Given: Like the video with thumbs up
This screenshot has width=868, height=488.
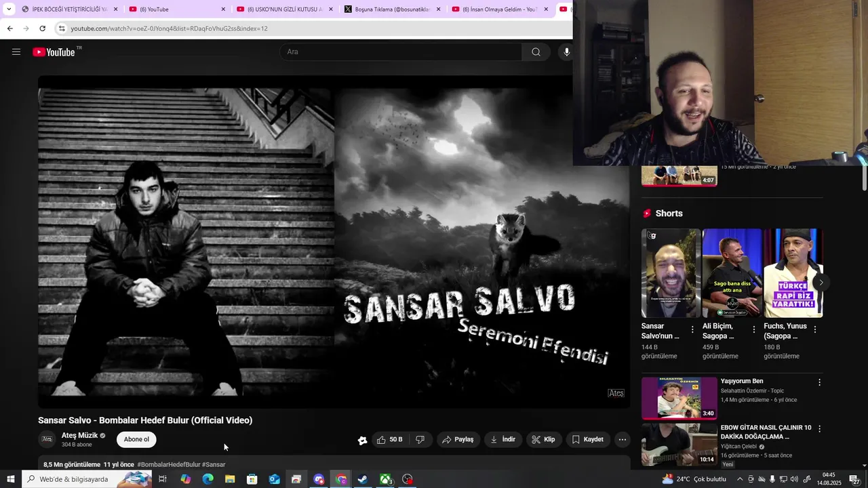Looking at the screenshot, I should coord(390,439).
